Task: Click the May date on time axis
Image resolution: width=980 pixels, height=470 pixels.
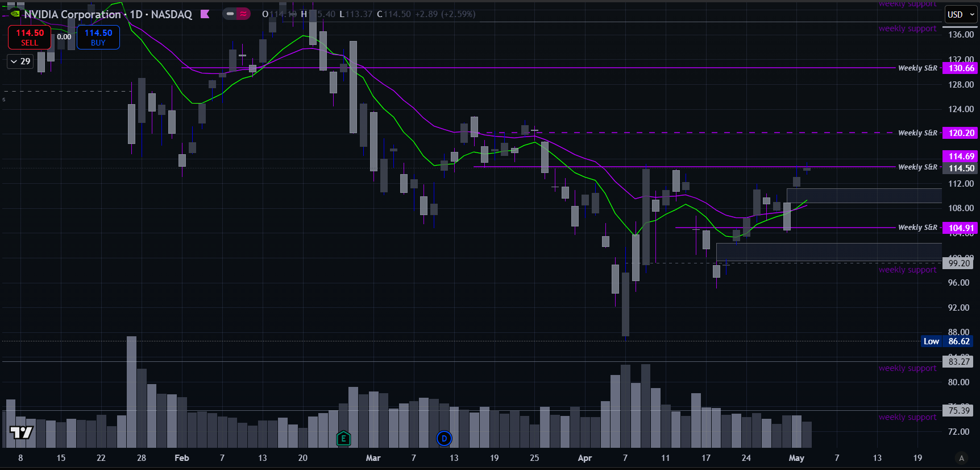Action: tap(796, 458)
